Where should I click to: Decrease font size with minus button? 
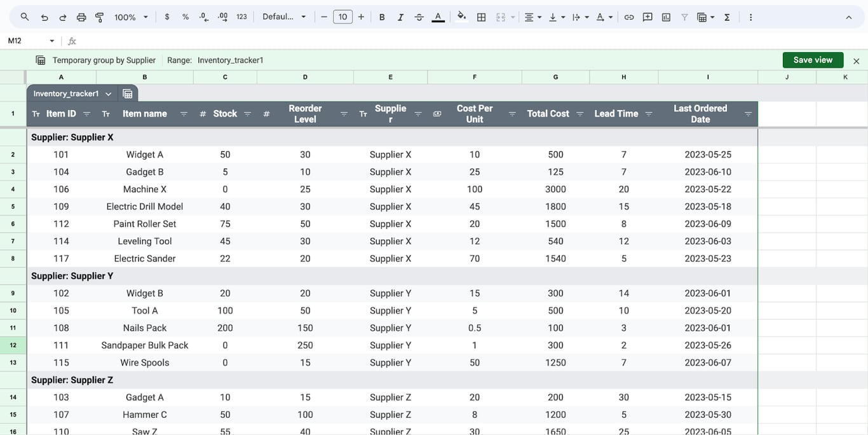[324, 17]
